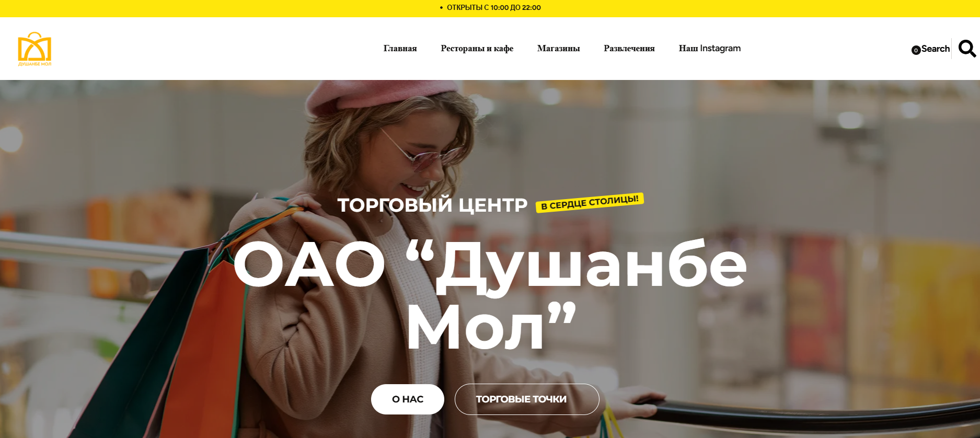Click the Search text label
Image resolution: width=980 pixels, height=438 pixels.
935,49
